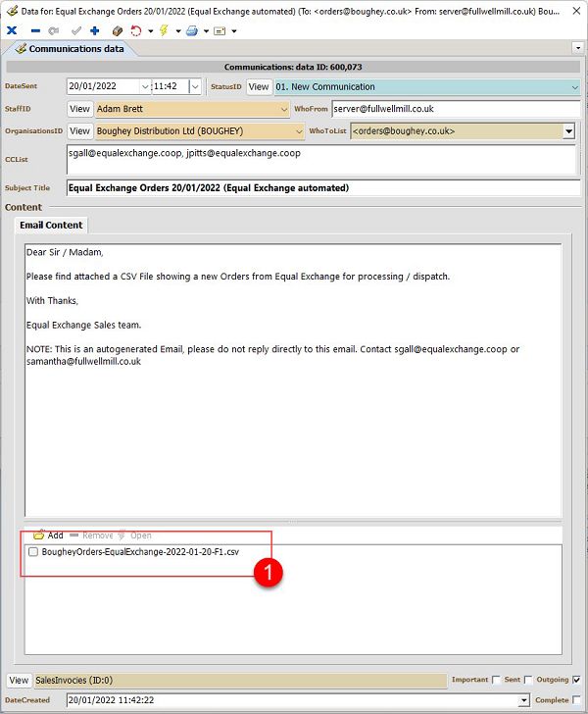Image resolution: width=588 pixels, height=714 pixels.
Task: Click the blue minus delete record icon
Action: (x=35, y=31)
